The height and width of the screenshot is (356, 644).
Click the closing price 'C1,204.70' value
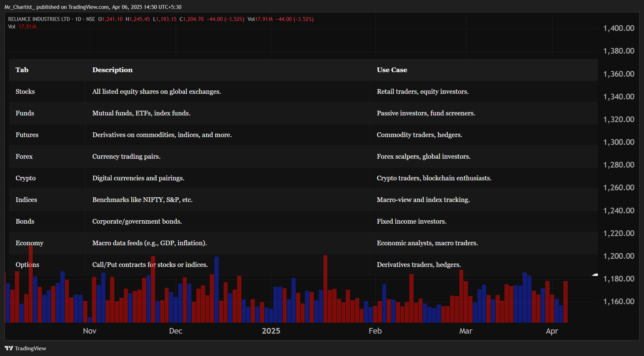pos(192,19)
